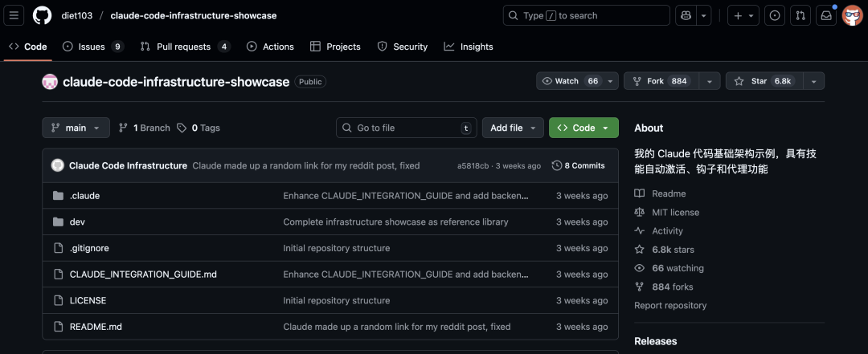This screenshot has height=354, width=868.
Task: Open the star lists dropdown arrow
Action: click(813, 81)
